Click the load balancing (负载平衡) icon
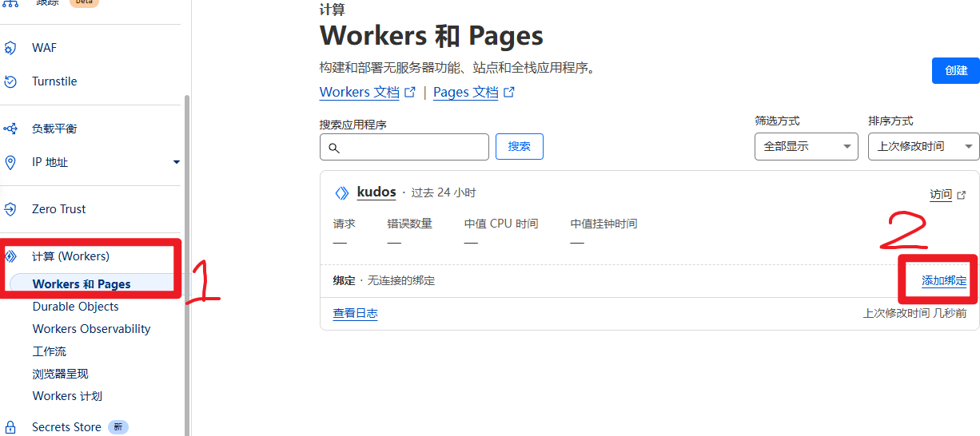Image resolution: width=980 pixels, height=436 pixels. [10, 129]
